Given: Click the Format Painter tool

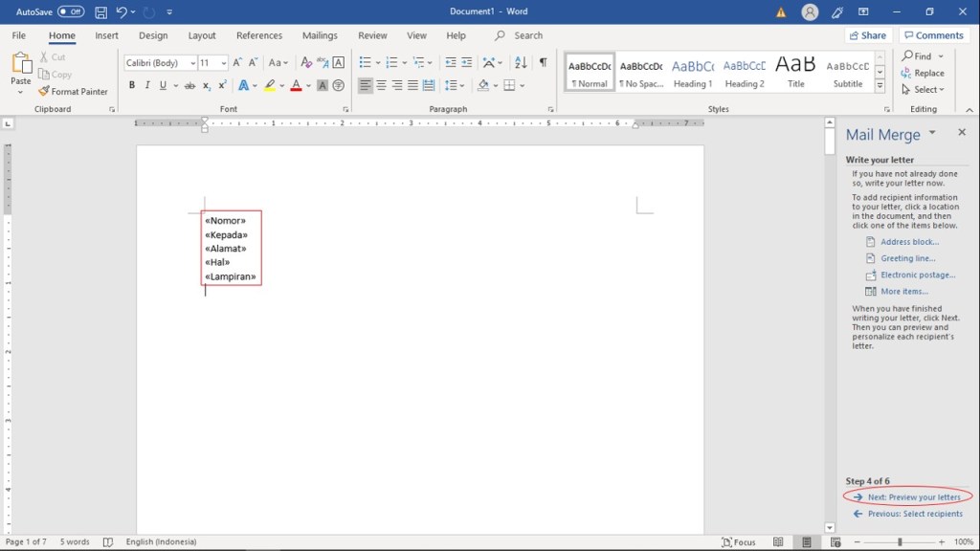Looking at the screenshot, I should point(73,92).
